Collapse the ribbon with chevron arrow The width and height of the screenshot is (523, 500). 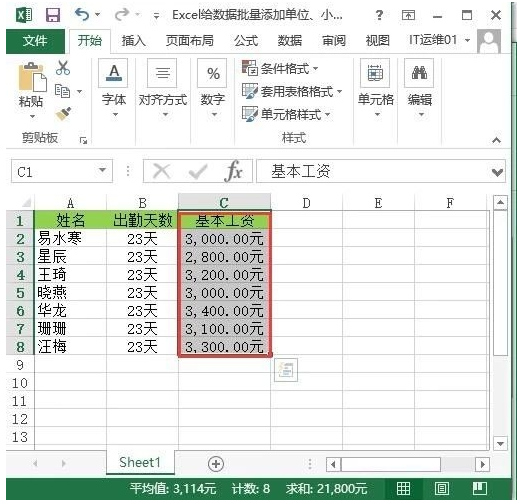[496, 140]
